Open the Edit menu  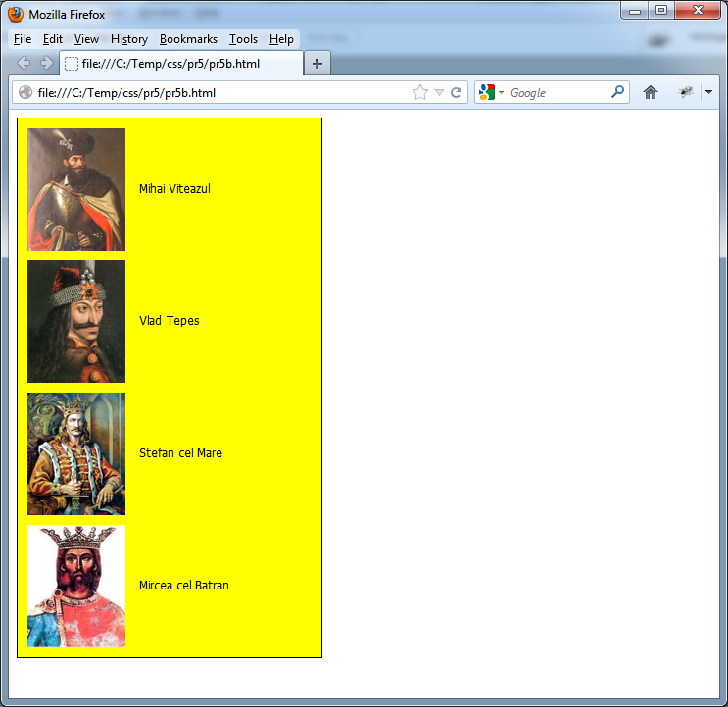pos(53,39)
